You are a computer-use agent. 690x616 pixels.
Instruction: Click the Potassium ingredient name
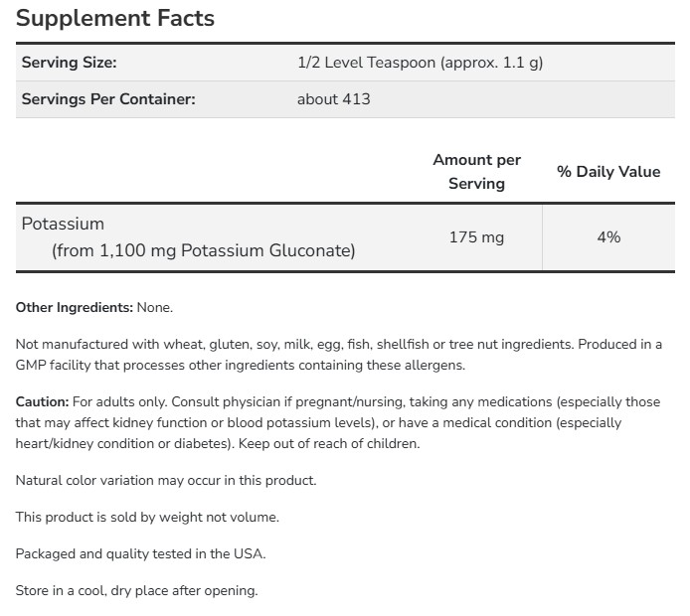63,225
